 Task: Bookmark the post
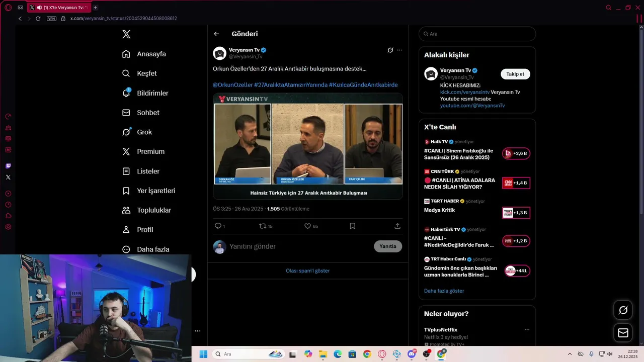(x=352, y=226)
